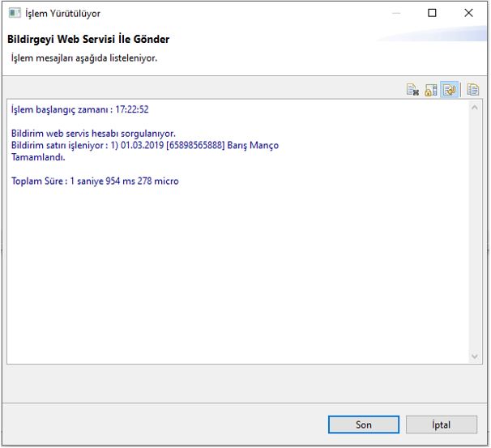The image size is (491, 448).
Task: Clear the message log with the toolbar icon
Action: [x=412, y=90]
